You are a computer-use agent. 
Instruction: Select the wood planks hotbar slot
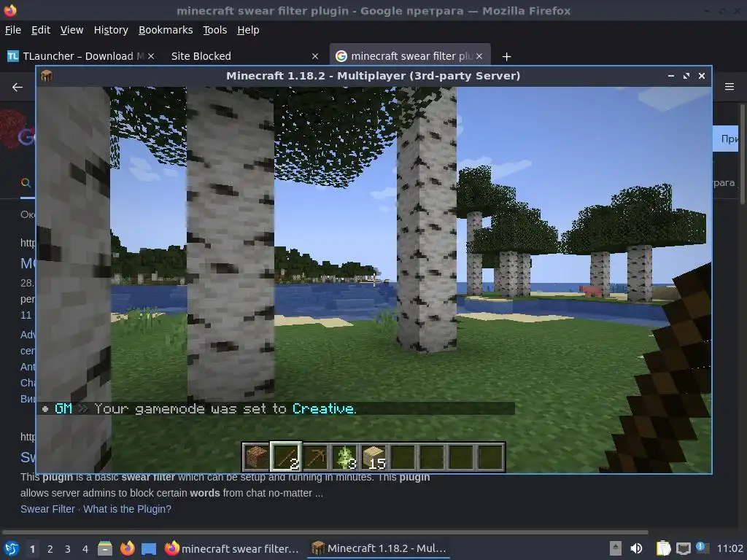pos(256,456)
